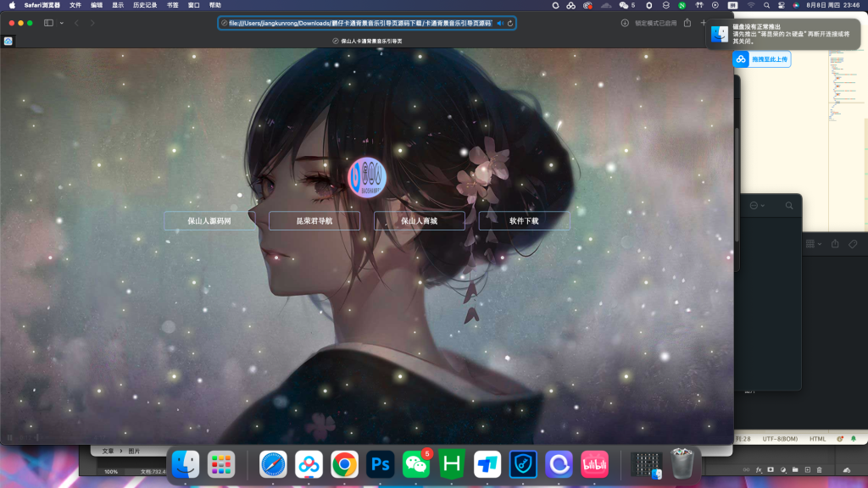Expand the tab group dropdown arrow beside sidebar
Image resolution: width=868 pixels, height=488 pixels.
61,23
